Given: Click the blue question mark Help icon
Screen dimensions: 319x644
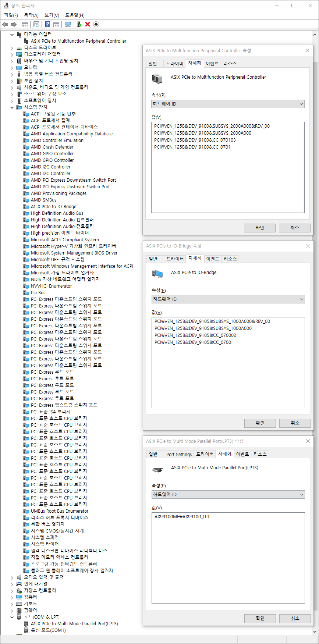Looking at the screenshot, I should tap(47, 24).
